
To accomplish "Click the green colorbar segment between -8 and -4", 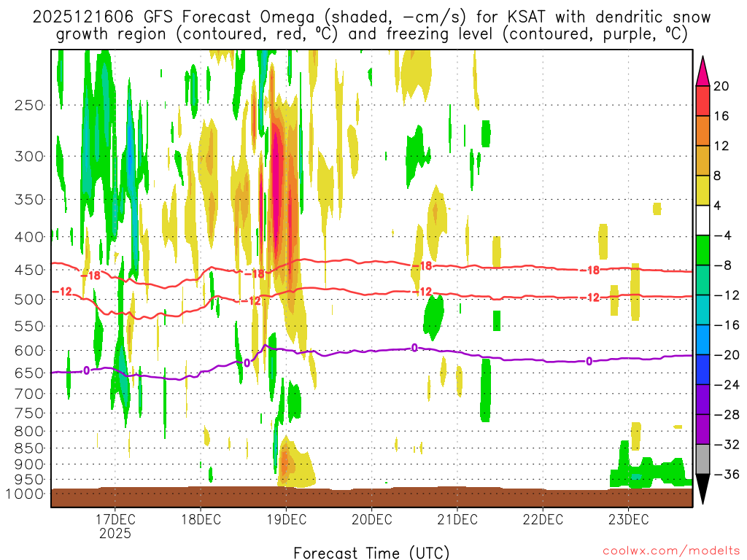I will coord(703,251).
